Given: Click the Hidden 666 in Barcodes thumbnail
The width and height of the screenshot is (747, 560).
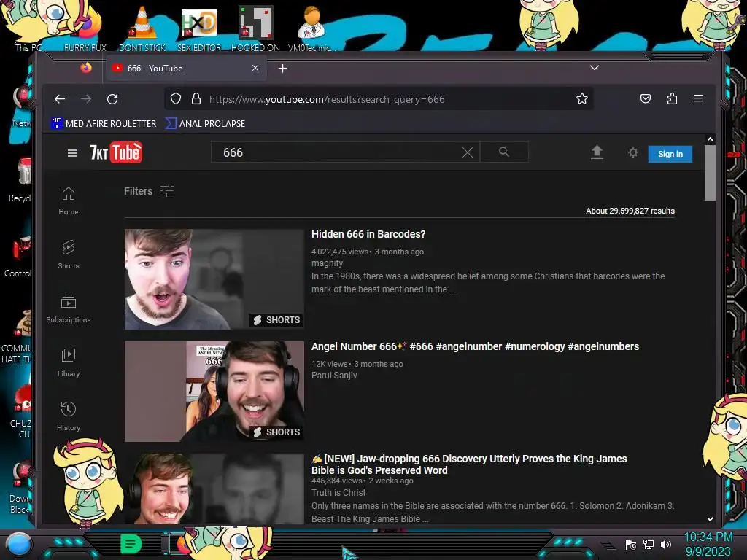Looking at the screenshot, I should coord(214,279).
